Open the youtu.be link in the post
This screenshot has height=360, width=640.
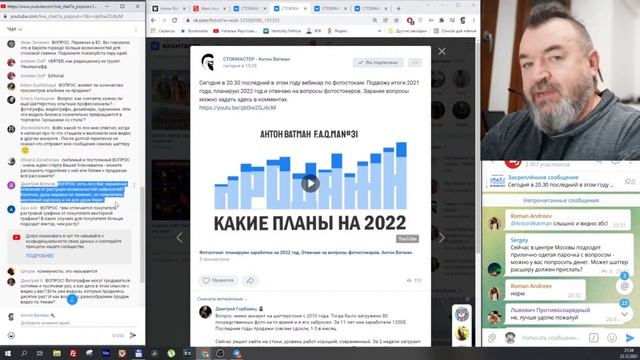(x=238, y=108)
